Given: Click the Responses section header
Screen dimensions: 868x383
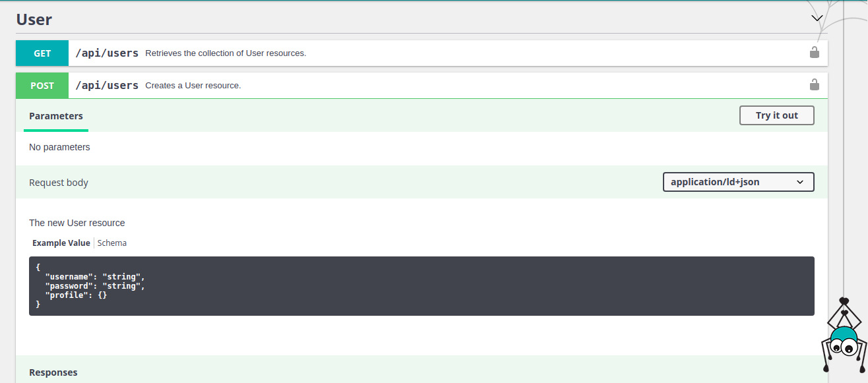Looking at the screenshot, I should coord(53,372).
